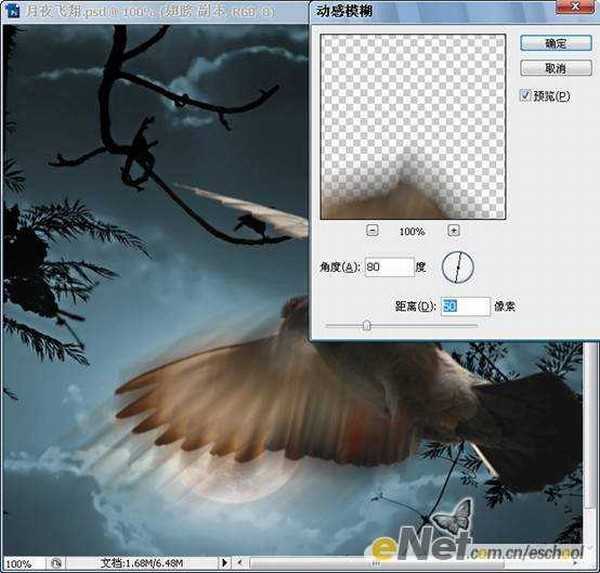
Task: Click the 取消 (Cancel) button
Action: (555, 68)
